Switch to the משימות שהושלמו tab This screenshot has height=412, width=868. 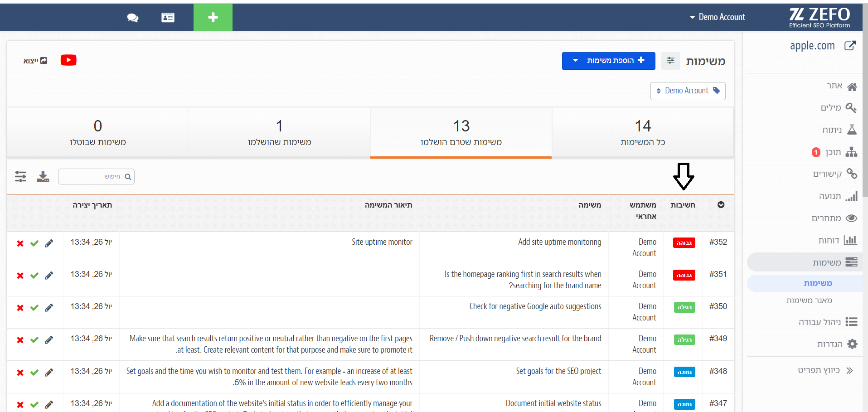[280, 132]
